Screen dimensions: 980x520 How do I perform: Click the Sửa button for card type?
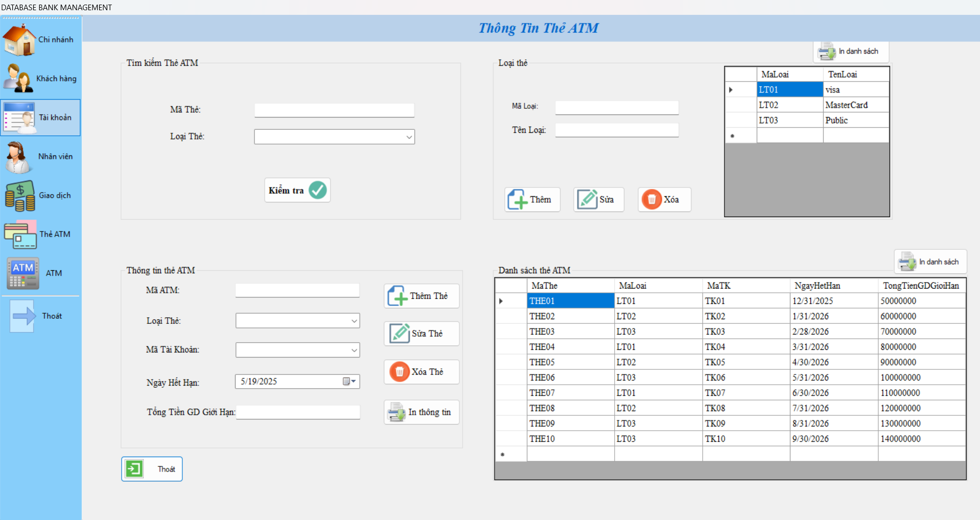pyautogui.click(x=598, y=200)
